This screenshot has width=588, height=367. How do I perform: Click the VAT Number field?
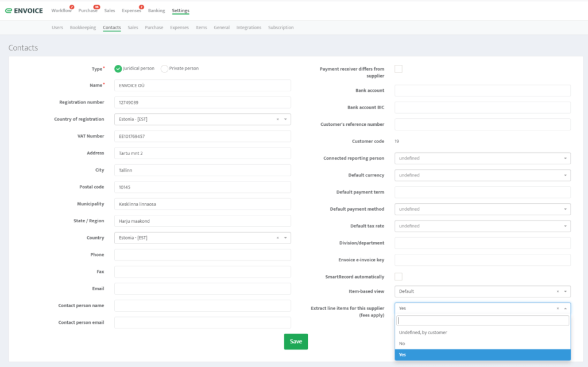[x=203, y=136]
